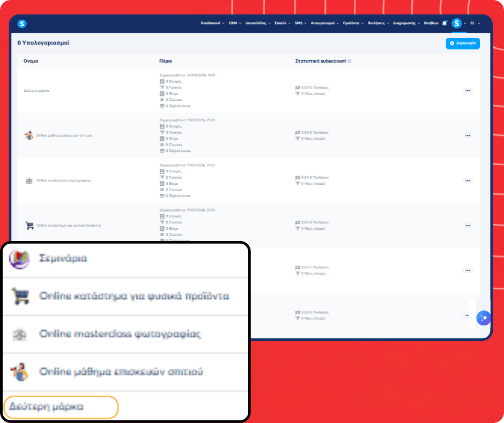The width and height of the screenshot is (504, 423).
Task: Open the profile avatar menu
Action: pos(456,23)
